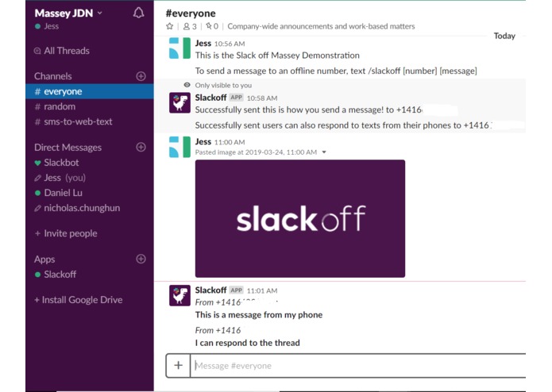Open the notifications bell
This screenshot has width=552, height=392.
coord(138,13)
